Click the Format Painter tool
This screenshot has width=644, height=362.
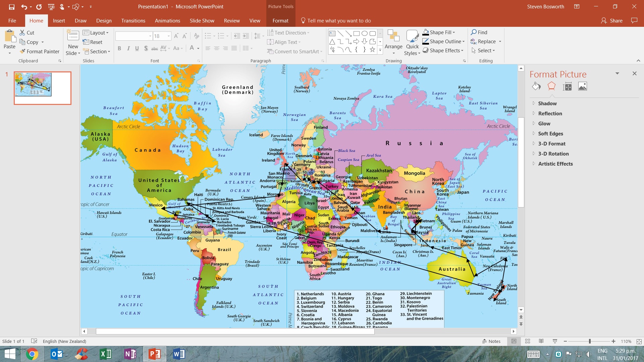click(x=40, y=51)
